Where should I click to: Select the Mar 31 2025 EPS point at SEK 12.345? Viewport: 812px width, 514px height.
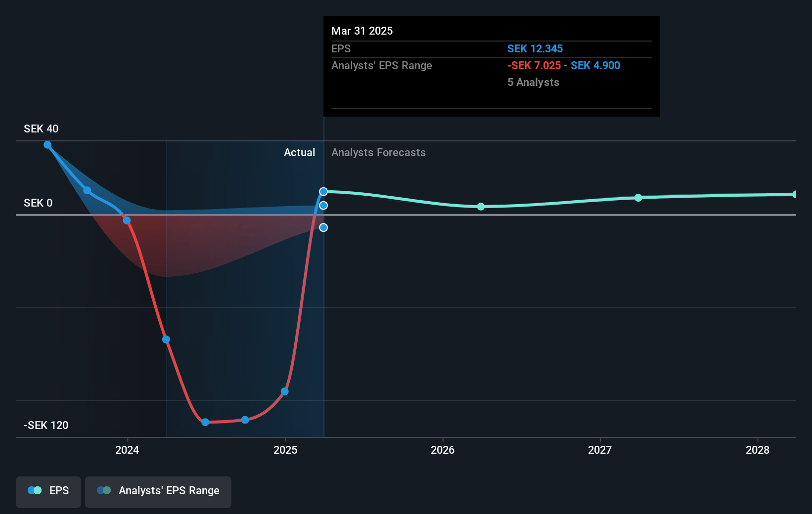(323, 191)
